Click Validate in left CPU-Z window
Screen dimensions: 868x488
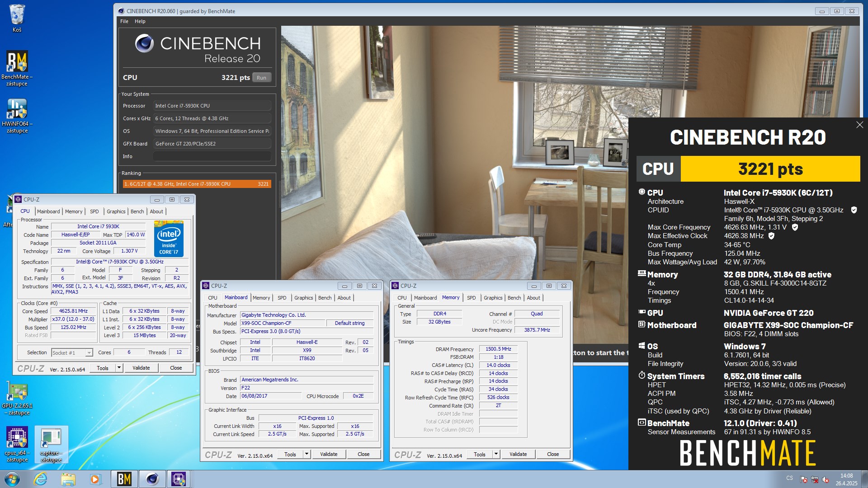pos(141,368)
